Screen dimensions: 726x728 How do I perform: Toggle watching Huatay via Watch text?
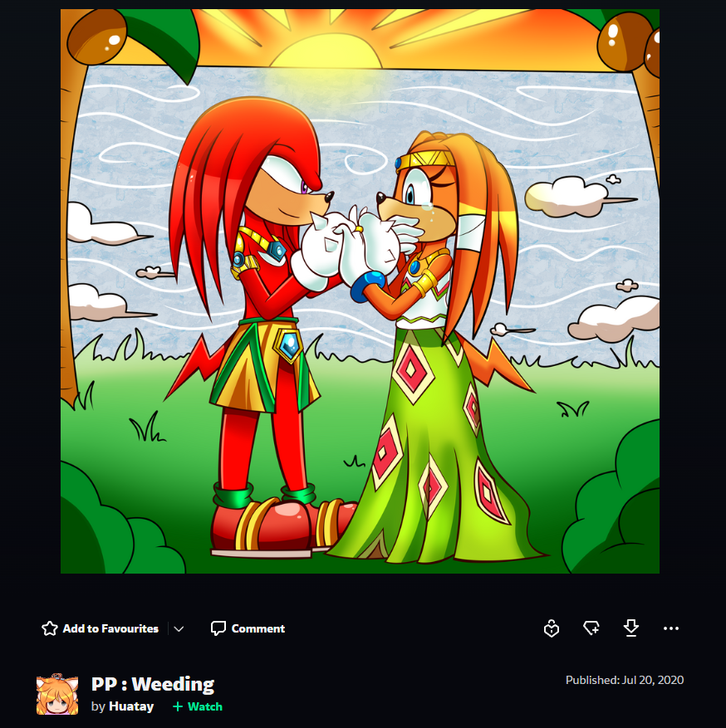point(205,706)
